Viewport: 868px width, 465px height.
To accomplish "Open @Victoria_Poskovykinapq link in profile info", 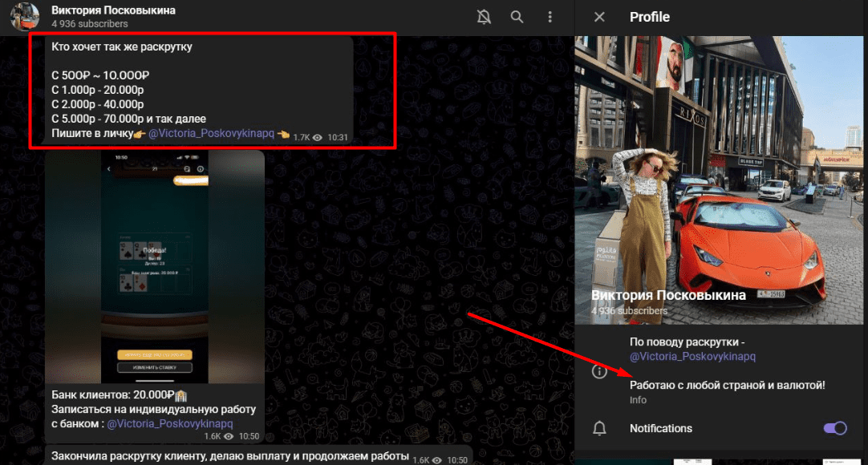I will [x=692, y=357].
